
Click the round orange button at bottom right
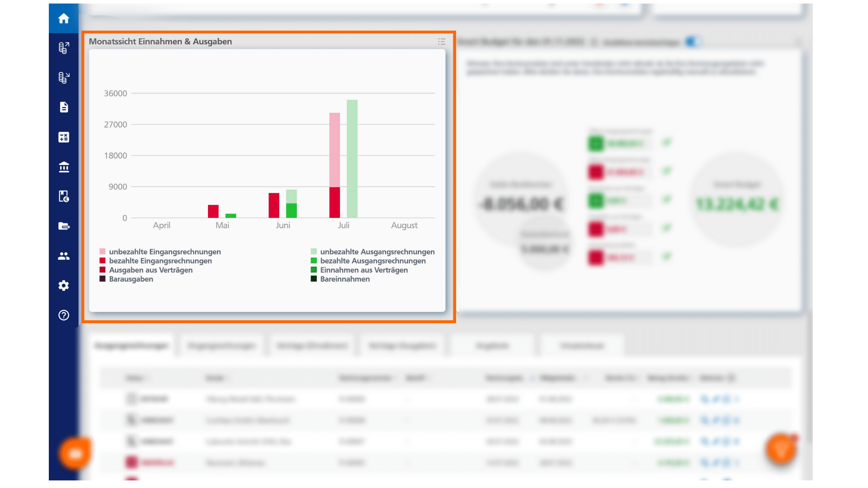pyautogui.click(x=781, y=449)
